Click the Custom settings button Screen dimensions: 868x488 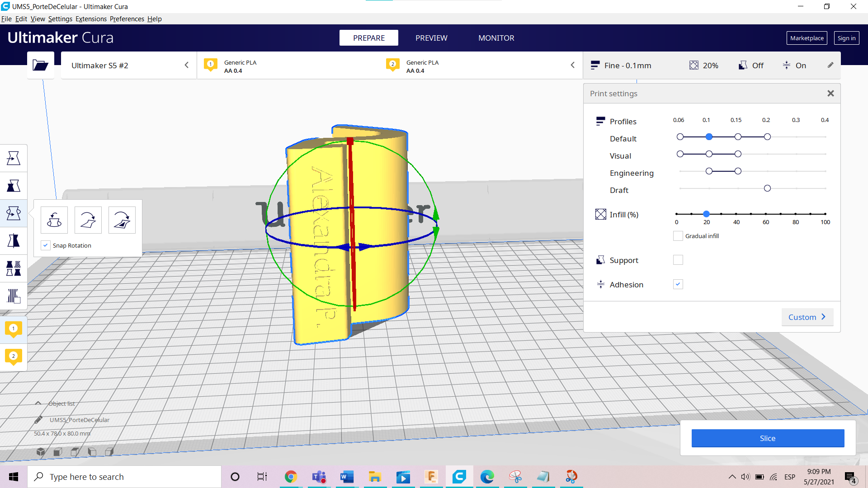[x=807, y=317]
